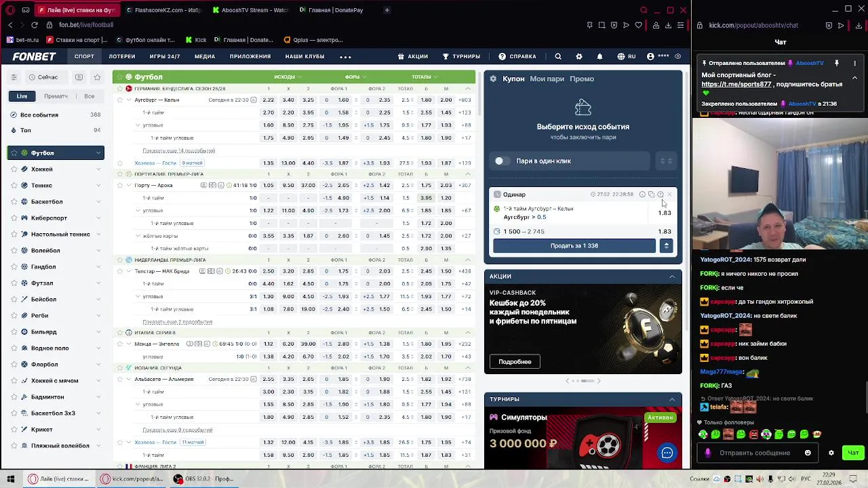Screen dimensions: 868x488
Task: Click the СПРАВКА help link
Action: tap(517, 56)
